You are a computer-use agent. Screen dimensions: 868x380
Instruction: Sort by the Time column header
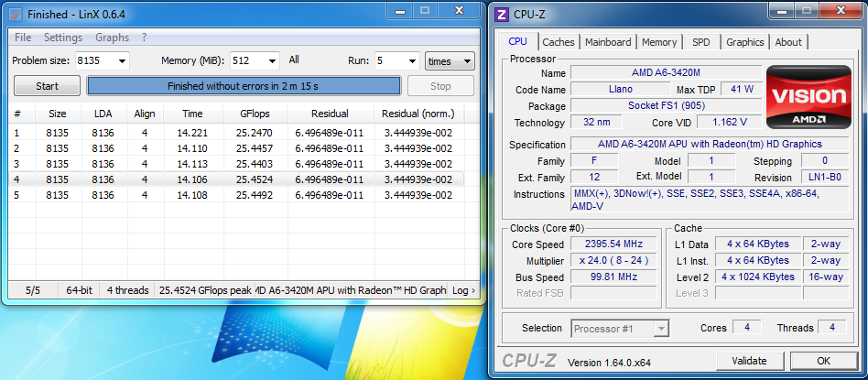(x=192, y=114)
